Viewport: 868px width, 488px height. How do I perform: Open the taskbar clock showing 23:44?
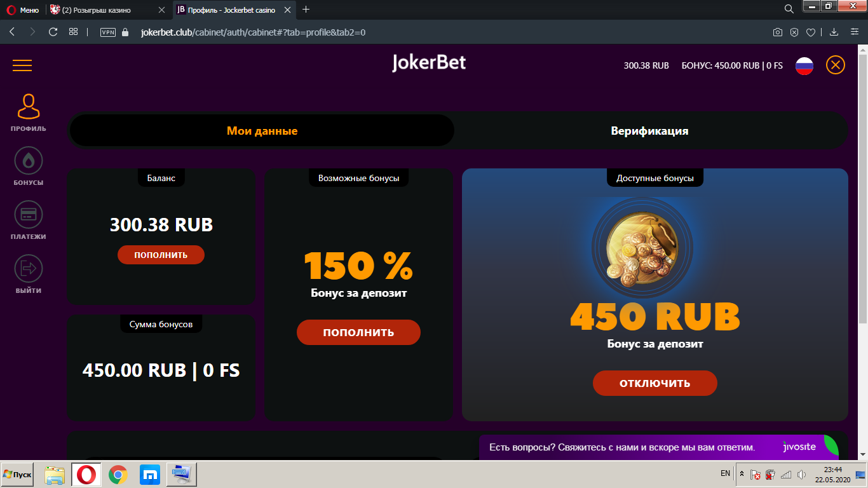pyautogui.click(x=833, y=475)
